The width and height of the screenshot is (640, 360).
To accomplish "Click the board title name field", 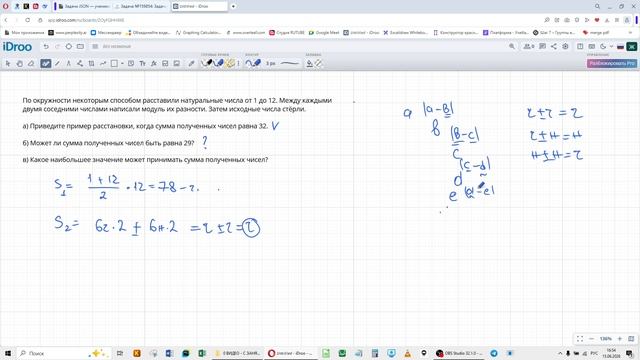I will [117, 47].
